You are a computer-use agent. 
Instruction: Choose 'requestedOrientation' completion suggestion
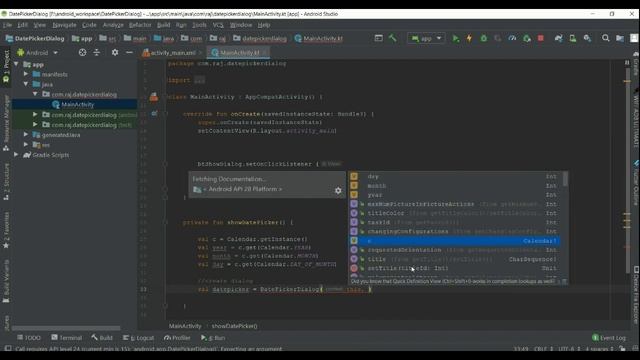(454, 250)
